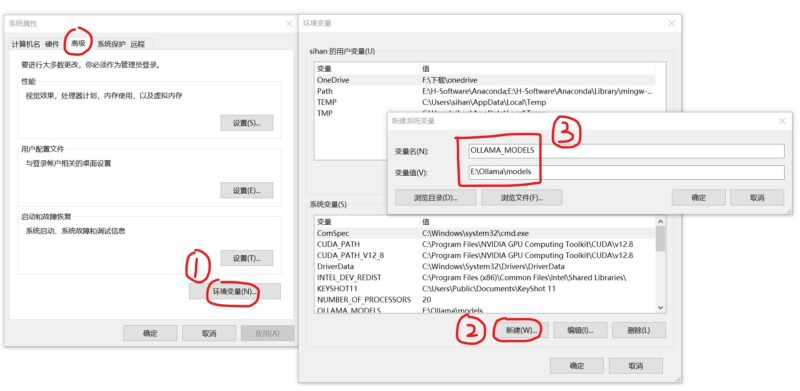Screen dimensions: 800x391
Task: Open user profiles 设置(E)... button
Action: click(x=247, y=190)
